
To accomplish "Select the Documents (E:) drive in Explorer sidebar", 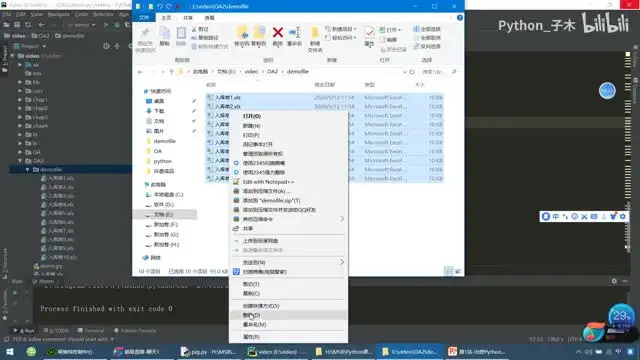I will (x=163, y=215).
